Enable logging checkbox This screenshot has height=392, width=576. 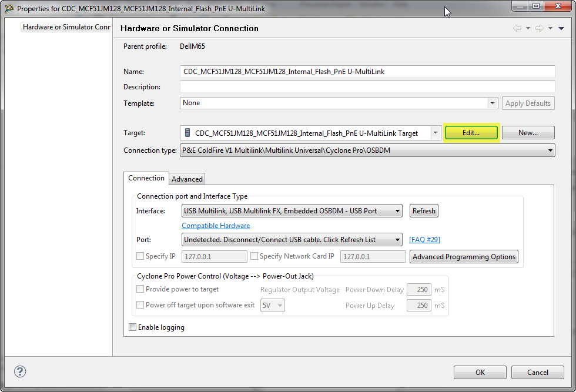[133, 327]
